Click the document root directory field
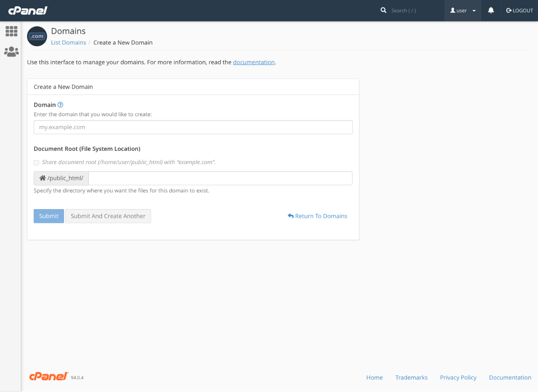Screen dimensions: 538x392 [220, 178]
